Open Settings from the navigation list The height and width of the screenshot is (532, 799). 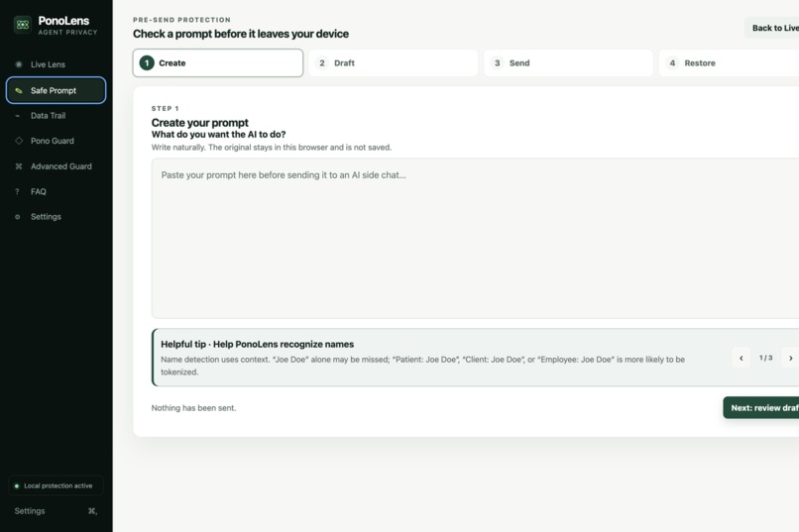57,217
